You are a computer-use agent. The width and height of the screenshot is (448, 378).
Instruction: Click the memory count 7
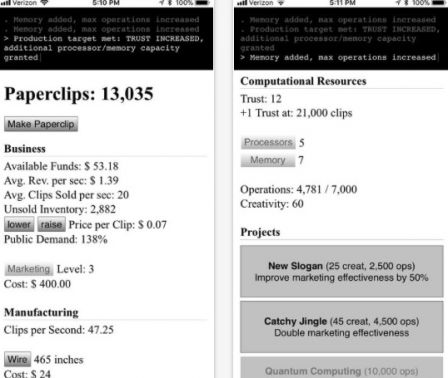click(x=301, y=160)
